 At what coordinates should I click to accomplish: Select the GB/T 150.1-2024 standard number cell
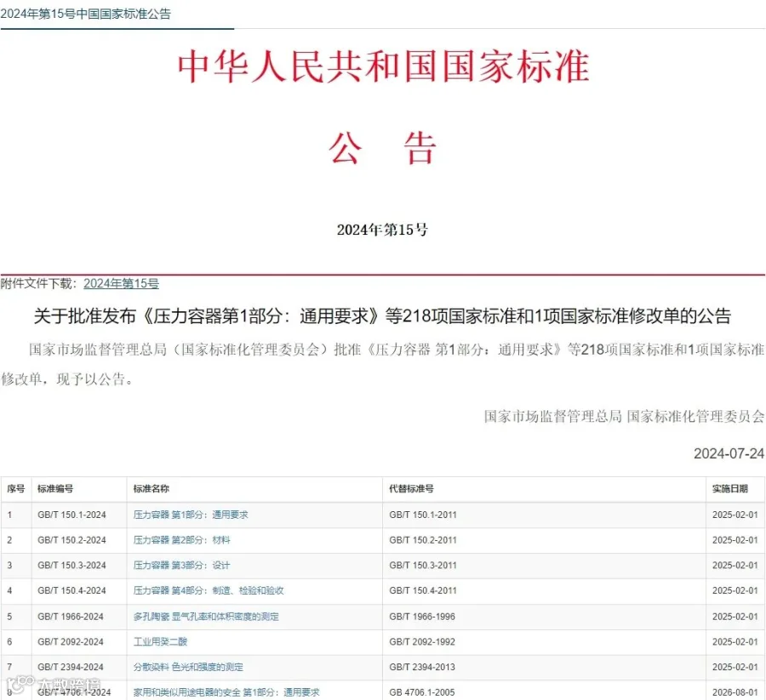(x=71, y=515)
